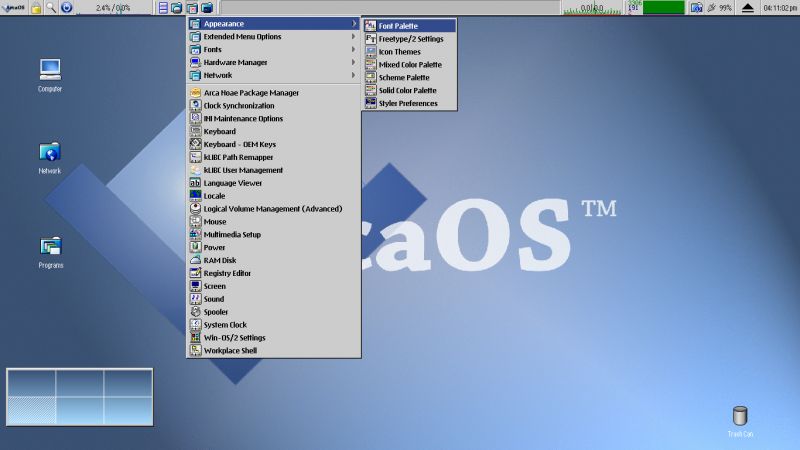Expand the Hardware Manager submenu
The image size is (800, 450).
click(x=273, y=62)
